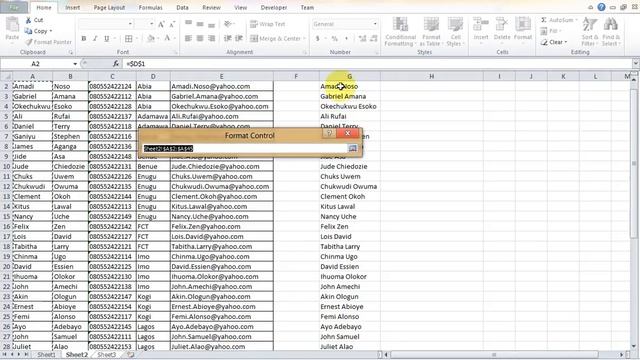Viewport: 640px width, 360px height.
Task: Switch to the Page Layout tab
Action: [x=109, y=7]
